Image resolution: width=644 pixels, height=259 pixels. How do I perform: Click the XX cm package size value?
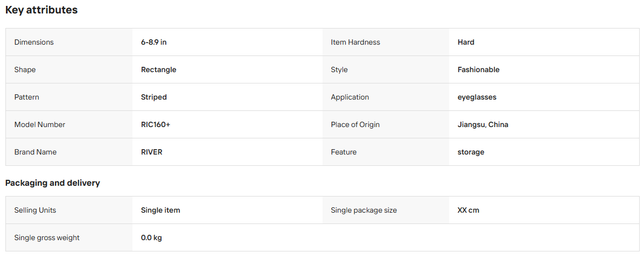[x=468, y=210]
